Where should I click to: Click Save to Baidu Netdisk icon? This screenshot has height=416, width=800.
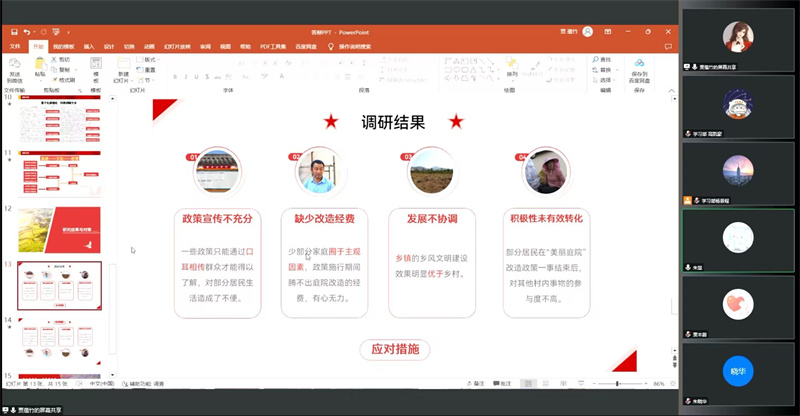point(639,67)
